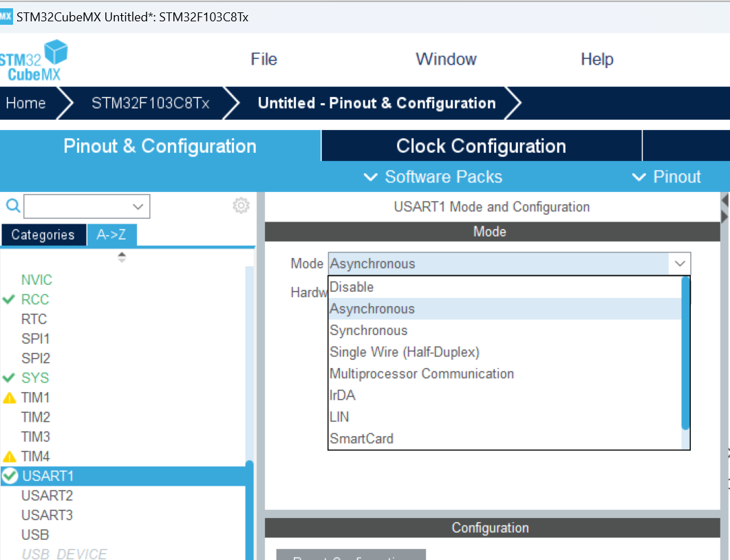Select TIM1 in the peripheral list
The height and width of the screenshot is (560, 730).
35,398
